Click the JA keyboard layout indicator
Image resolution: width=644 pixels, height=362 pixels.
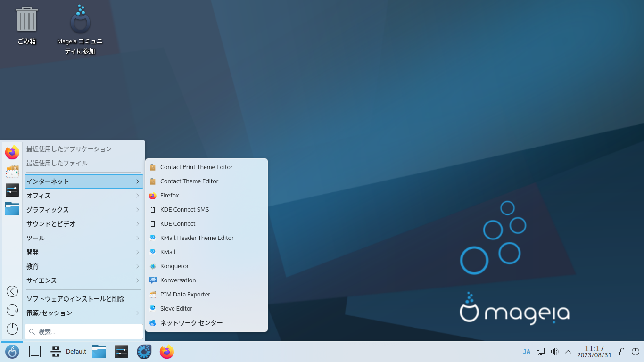[x=527, y=352]
